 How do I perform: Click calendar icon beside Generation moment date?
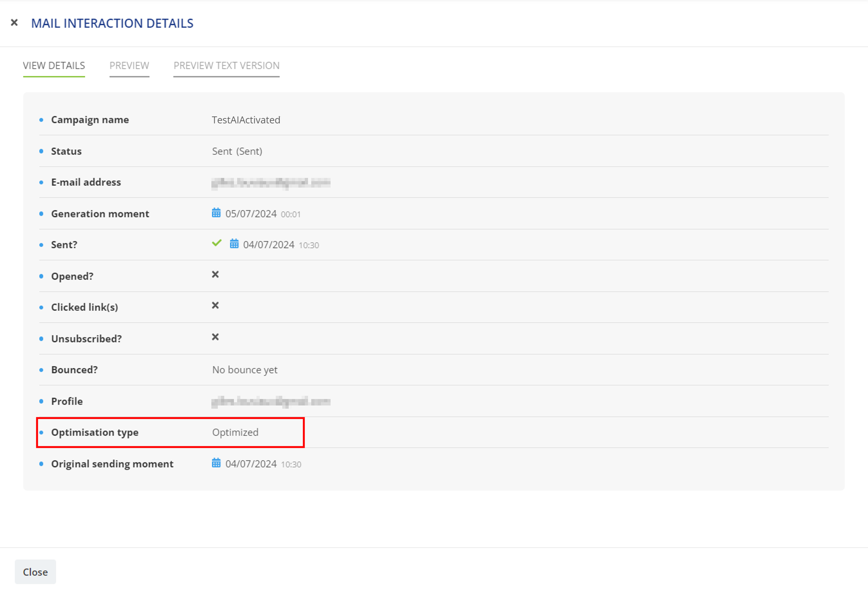[216, 213]
